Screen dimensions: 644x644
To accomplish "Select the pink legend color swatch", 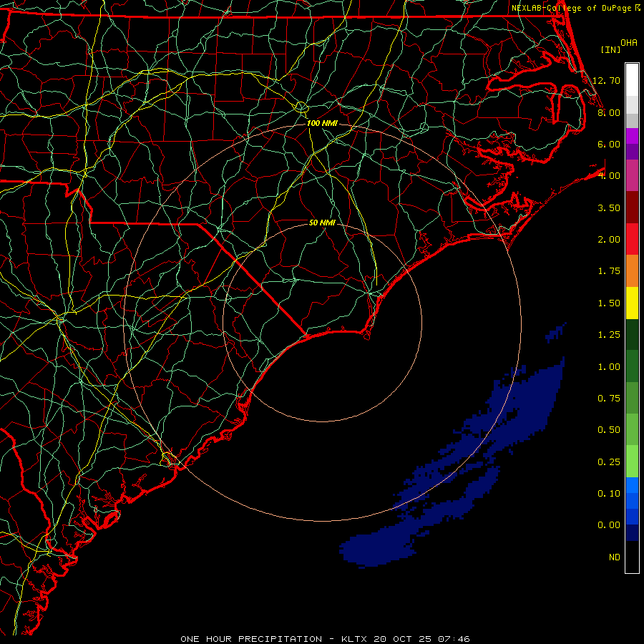I will [x=632, y=175].
